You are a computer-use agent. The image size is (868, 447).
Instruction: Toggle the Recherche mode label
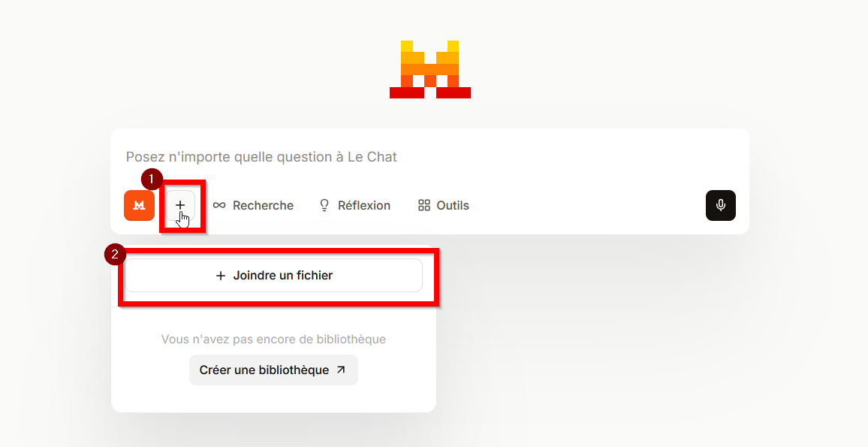(263, 205)
